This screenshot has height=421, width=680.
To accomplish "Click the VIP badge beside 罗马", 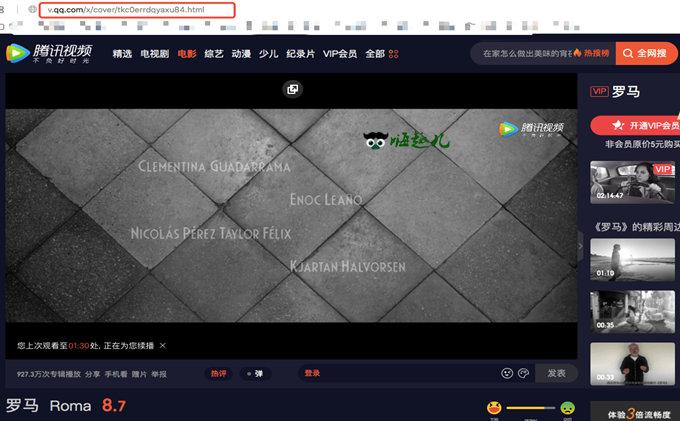I will tap(599, 91).
